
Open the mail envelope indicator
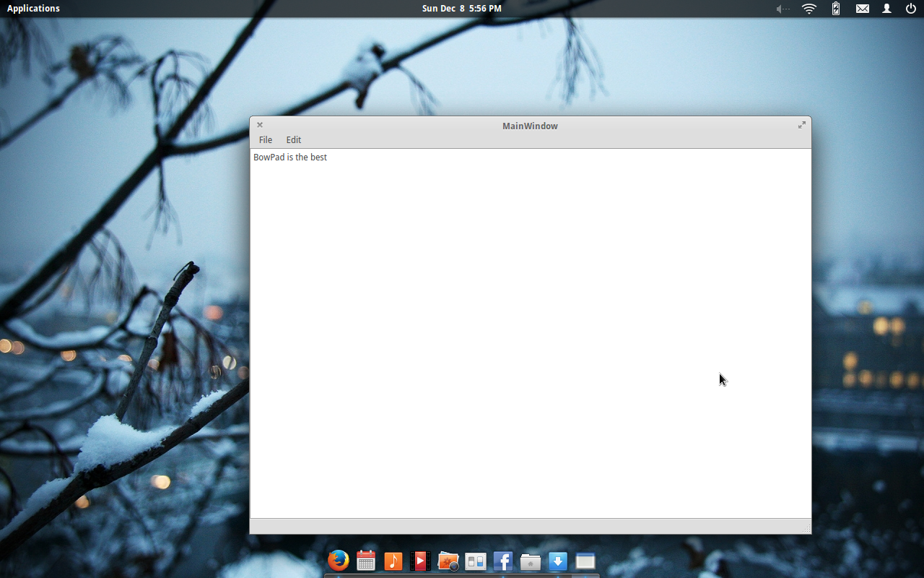[x=863, y=9]
